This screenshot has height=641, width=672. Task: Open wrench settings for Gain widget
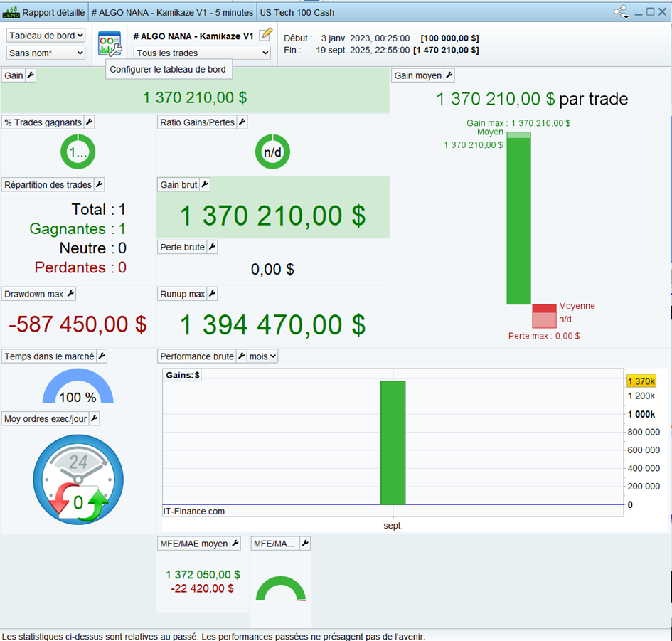(x=31, y=75)
